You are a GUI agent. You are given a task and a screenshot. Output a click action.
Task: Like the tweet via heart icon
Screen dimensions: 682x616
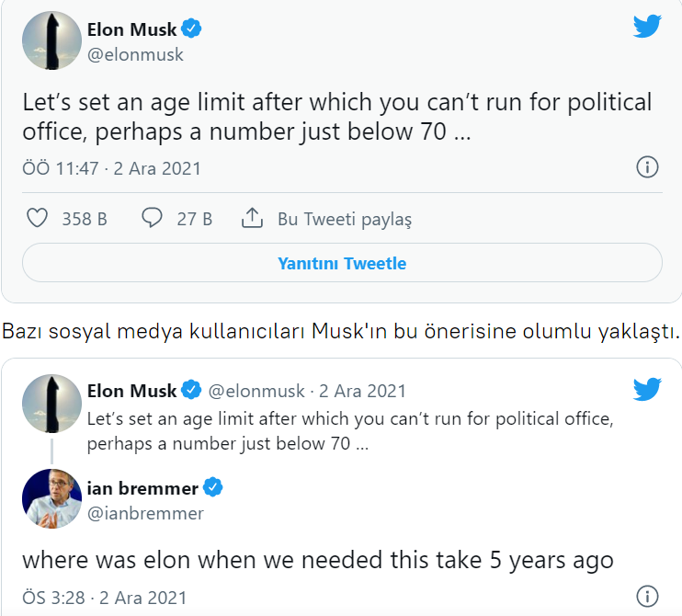coord(37,219)
